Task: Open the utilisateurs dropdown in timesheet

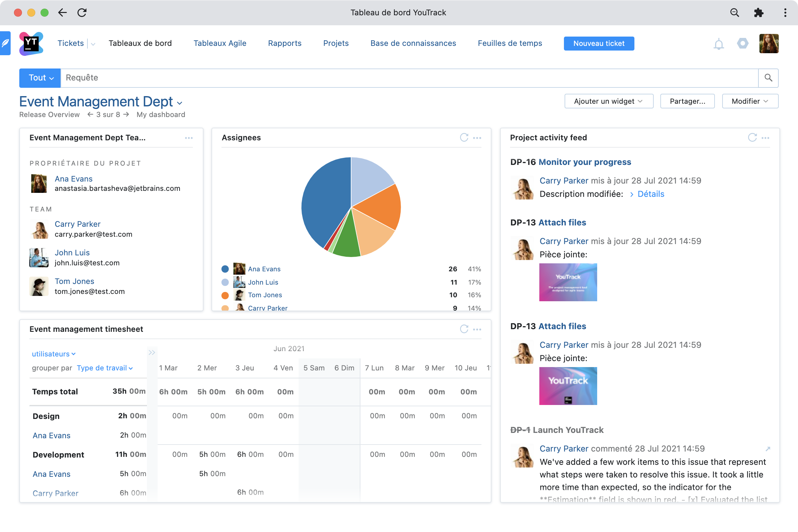Action: point(54,354)
